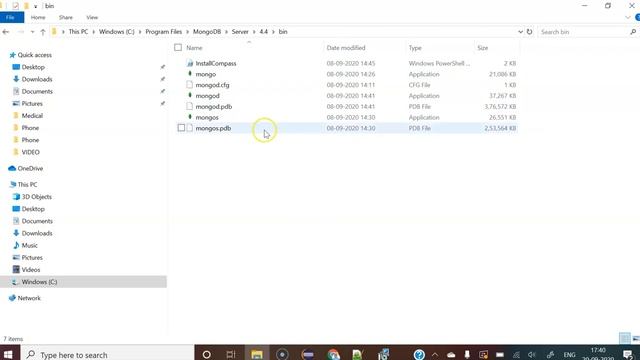
Task: Click the mongo green leaf icon
Action: click(190, 74)
